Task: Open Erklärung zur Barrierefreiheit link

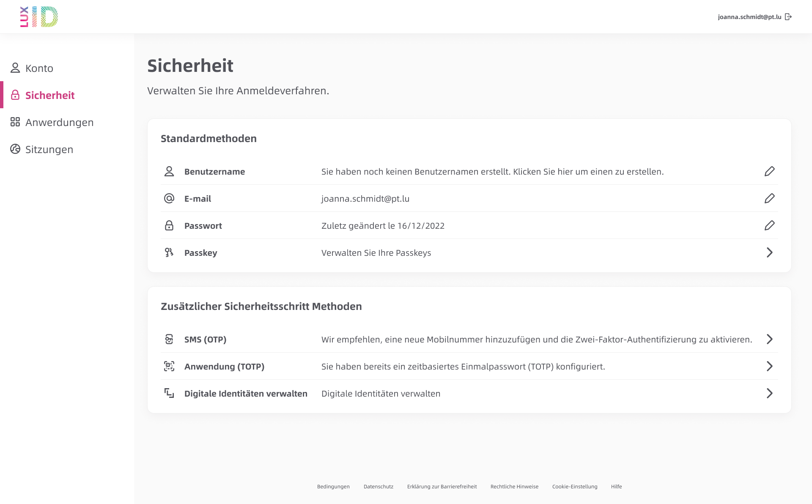Action: point(442,487)
